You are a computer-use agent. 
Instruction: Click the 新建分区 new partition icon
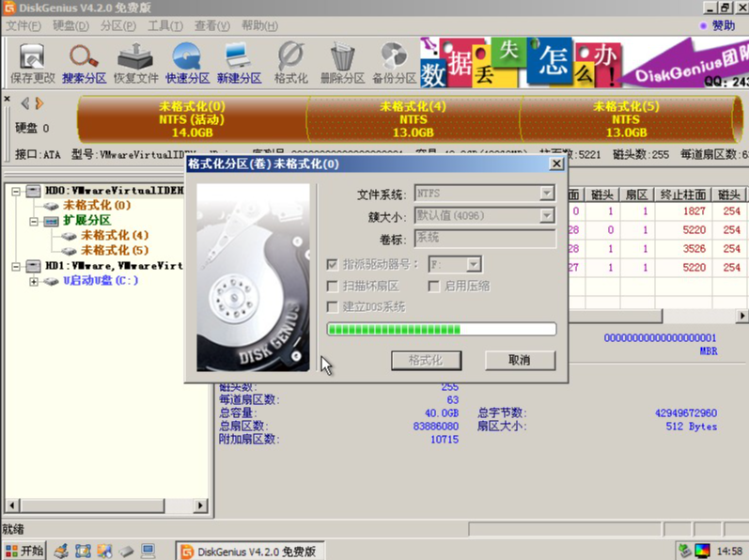240,62
